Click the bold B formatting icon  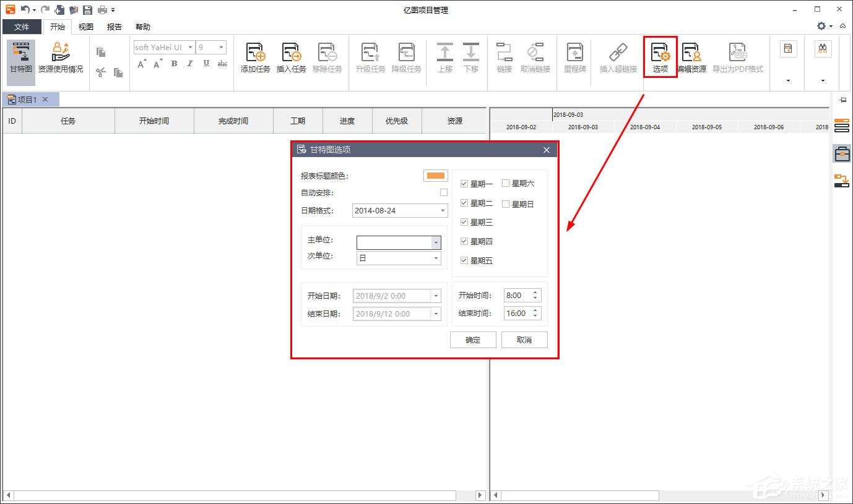click(x=174, y=64)
